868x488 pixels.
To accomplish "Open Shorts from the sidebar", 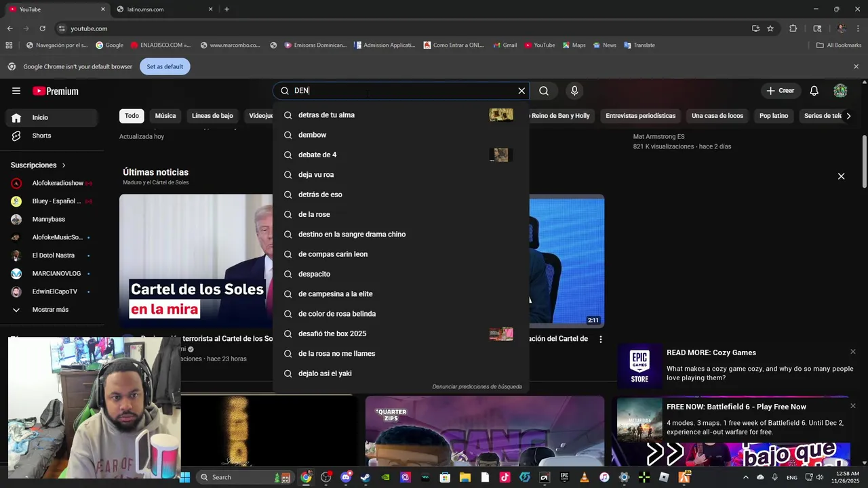I will [53, 136].
